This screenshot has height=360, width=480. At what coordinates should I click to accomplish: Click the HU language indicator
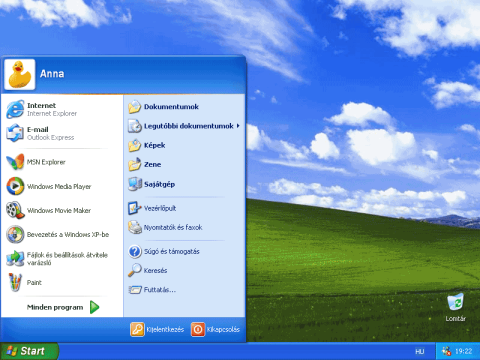click(420, 351)
